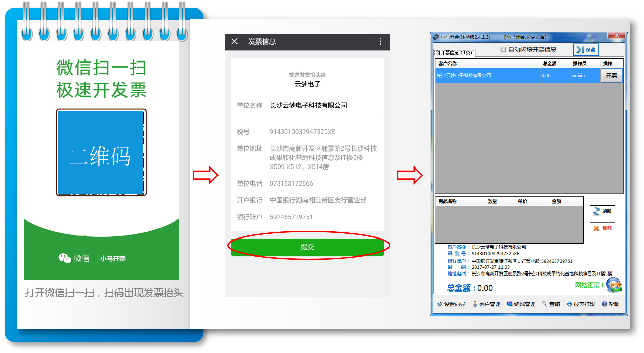Open 报表打印 from bottom toolbar

tap(581, 304)
